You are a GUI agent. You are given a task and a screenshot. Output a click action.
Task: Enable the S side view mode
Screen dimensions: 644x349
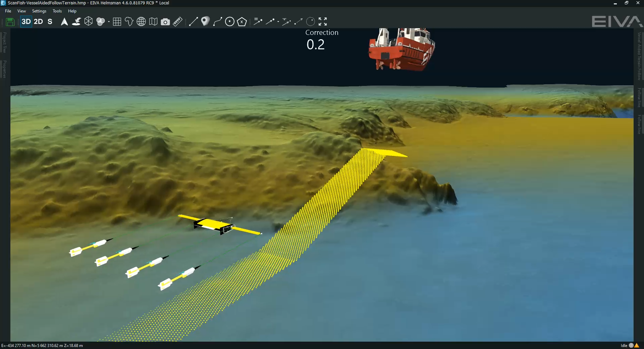(x=50, y=22)
